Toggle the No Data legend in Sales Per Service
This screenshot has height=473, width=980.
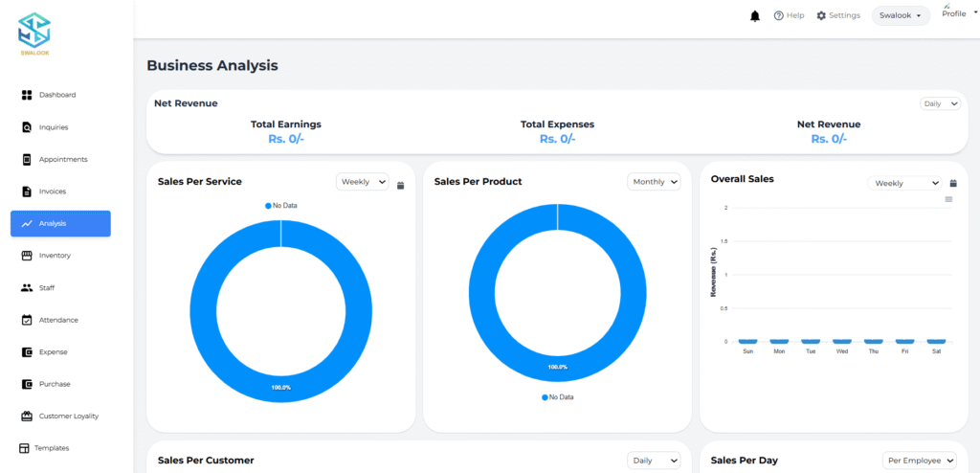[280, 206]
